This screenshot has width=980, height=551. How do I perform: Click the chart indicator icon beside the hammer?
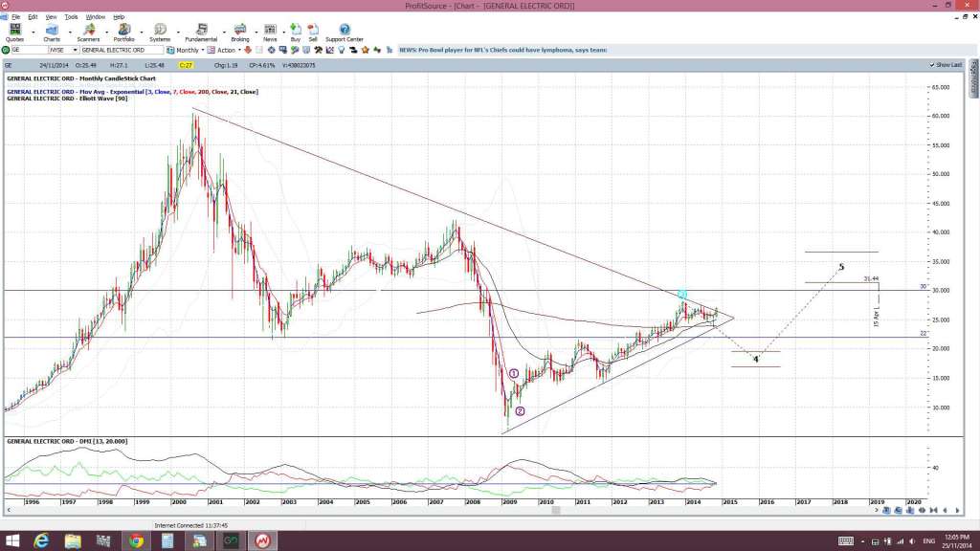(x=330, y=50)
